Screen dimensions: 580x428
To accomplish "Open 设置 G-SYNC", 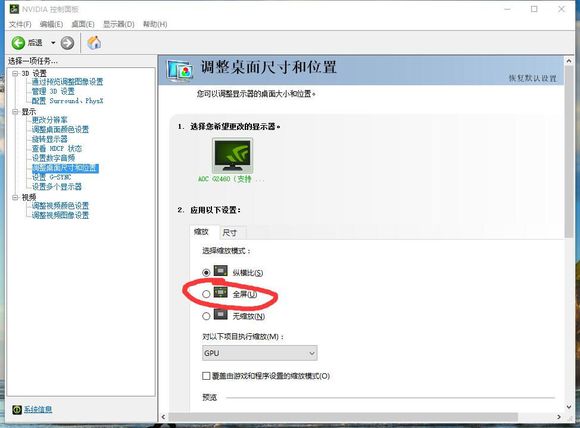I will pyautogui.click(x=51, y=177).
